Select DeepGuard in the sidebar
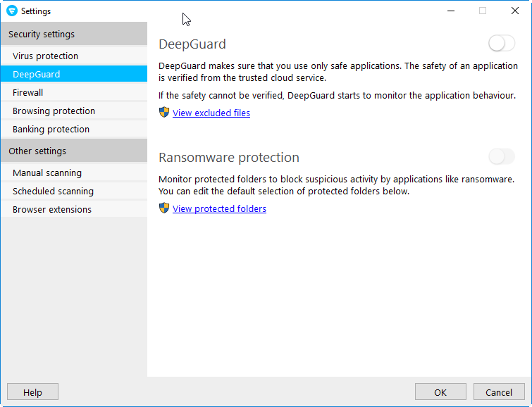 37,74
